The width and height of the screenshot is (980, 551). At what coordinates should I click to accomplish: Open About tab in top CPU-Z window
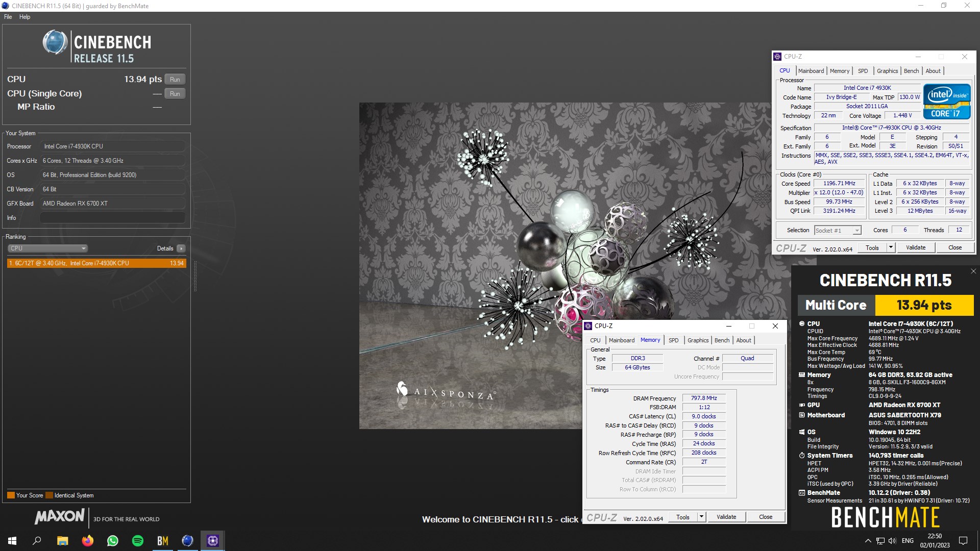pyautogui.click(x=933, y=71)
